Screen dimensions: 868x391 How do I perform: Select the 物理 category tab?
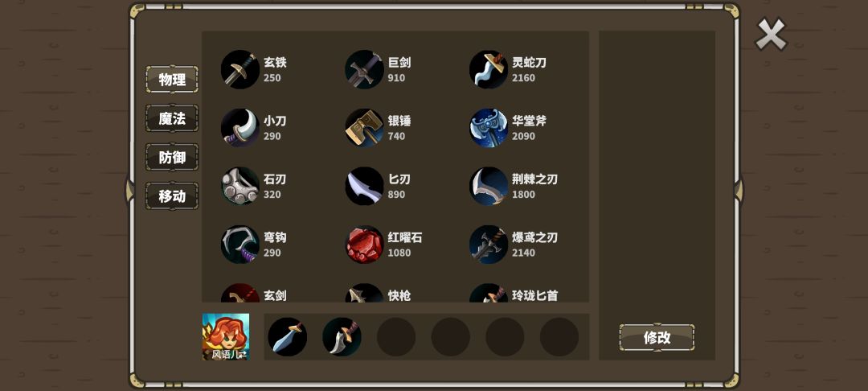coord(172,79)
